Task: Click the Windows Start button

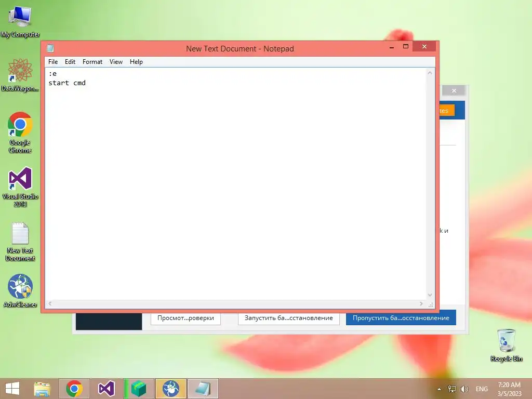Action: (x=12, y=389)
